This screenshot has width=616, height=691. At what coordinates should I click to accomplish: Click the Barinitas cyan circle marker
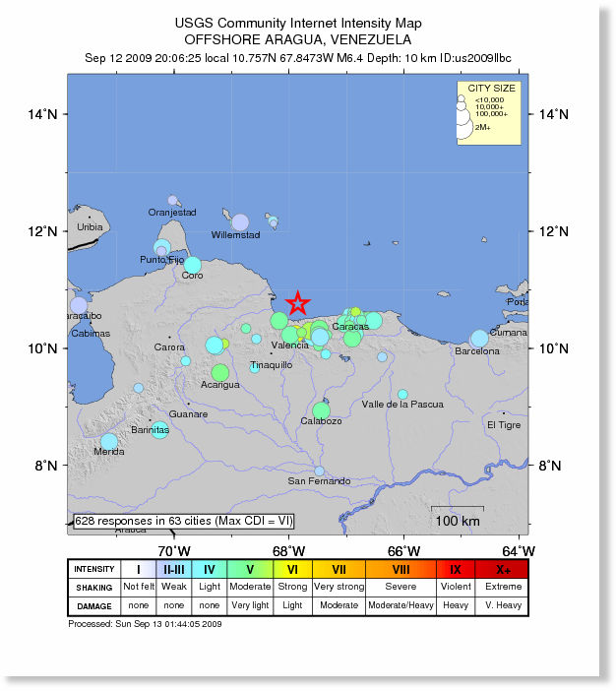pos(159,430)
